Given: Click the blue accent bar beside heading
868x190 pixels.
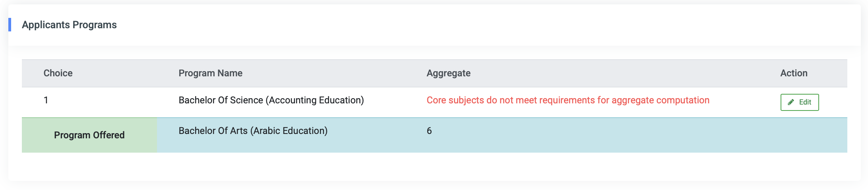Looking at the screenshot, I should pyautogui.click(x=10, y=25).
